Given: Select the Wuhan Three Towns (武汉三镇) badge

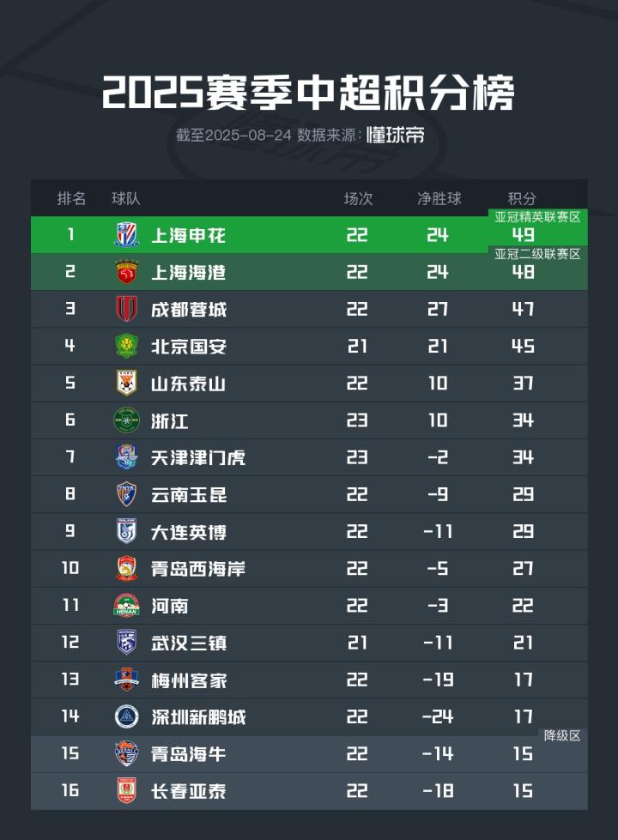Looking at the screenshot, I should click(126, 643).
